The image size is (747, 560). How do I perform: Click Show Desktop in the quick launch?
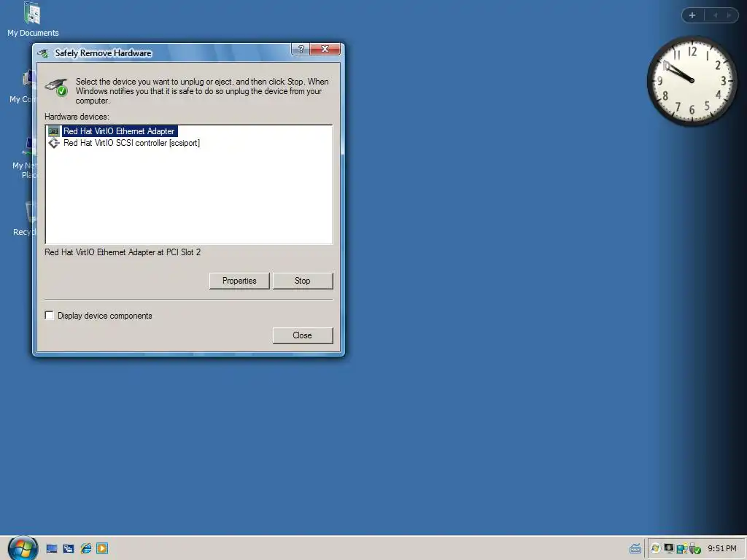[52, 548]
